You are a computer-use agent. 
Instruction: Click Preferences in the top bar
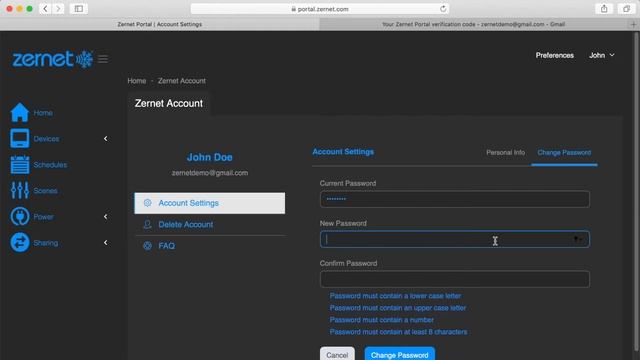[x=554, y=55]
